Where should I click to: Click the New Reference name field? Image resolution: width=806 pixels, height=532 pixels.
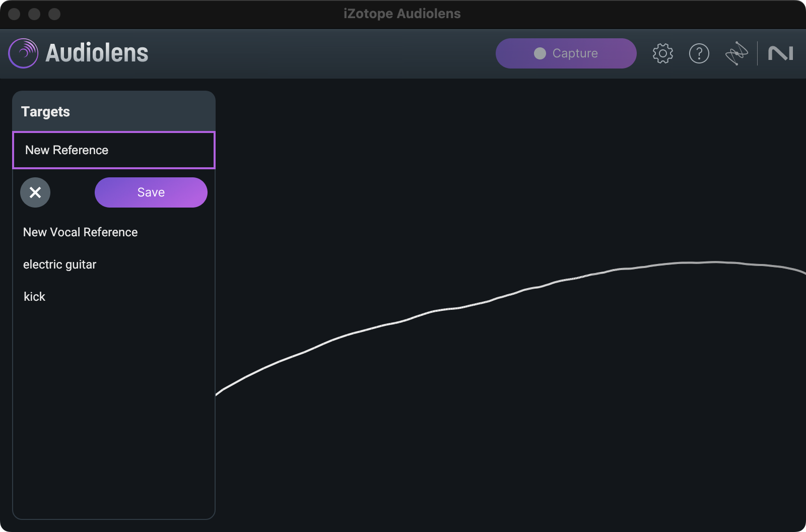point(114,150)
